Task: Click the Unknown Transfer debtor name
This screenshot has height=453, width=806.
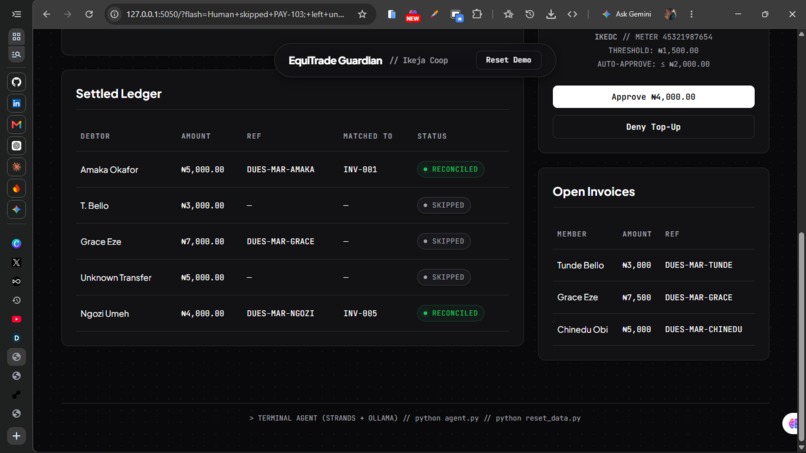Action: tap(116, 278)
